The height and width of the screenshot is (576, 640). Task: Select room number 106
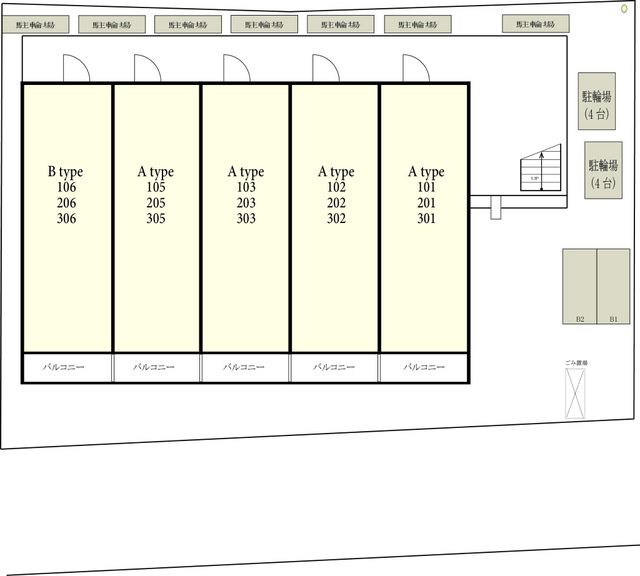[66, 187]
